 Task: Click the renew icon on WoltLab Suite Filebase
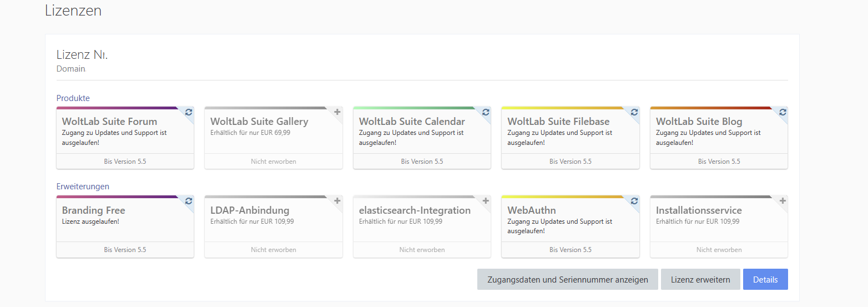click(634, 112)
